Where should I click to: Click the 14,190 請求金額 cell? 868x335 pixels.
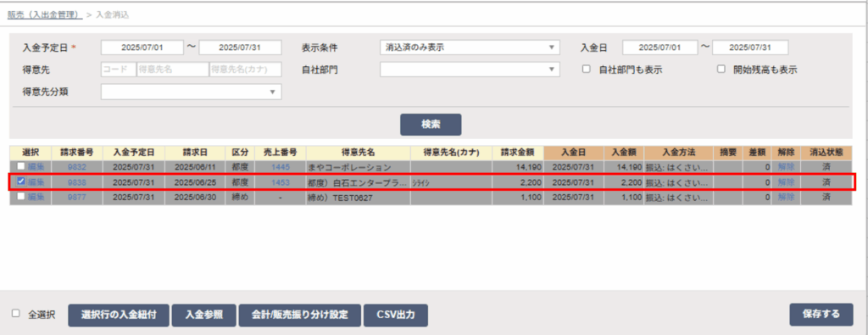pos(517,167)
